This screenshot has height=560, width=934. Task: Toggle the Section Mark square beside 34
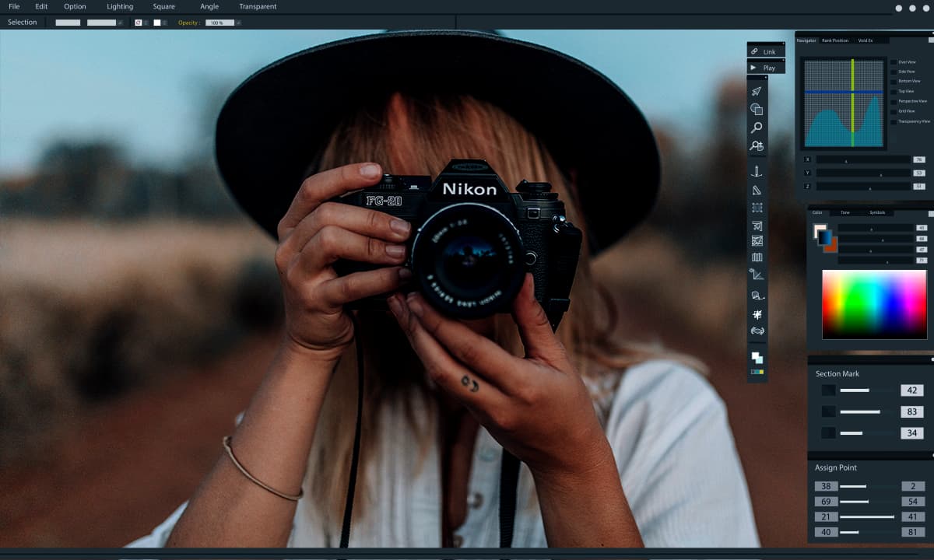click(x=829, y=433)
